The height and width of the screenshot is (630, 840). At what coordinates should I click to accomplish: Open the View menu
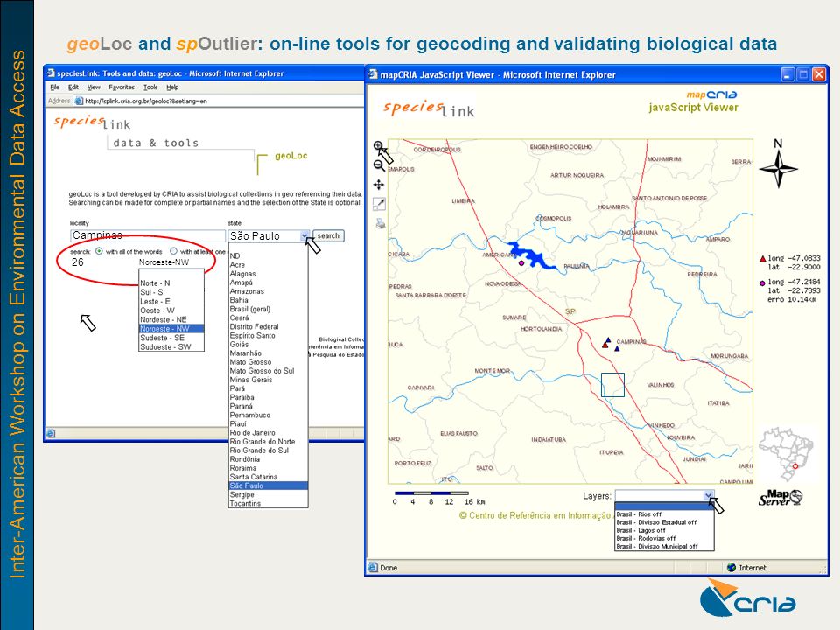[94, 87]
